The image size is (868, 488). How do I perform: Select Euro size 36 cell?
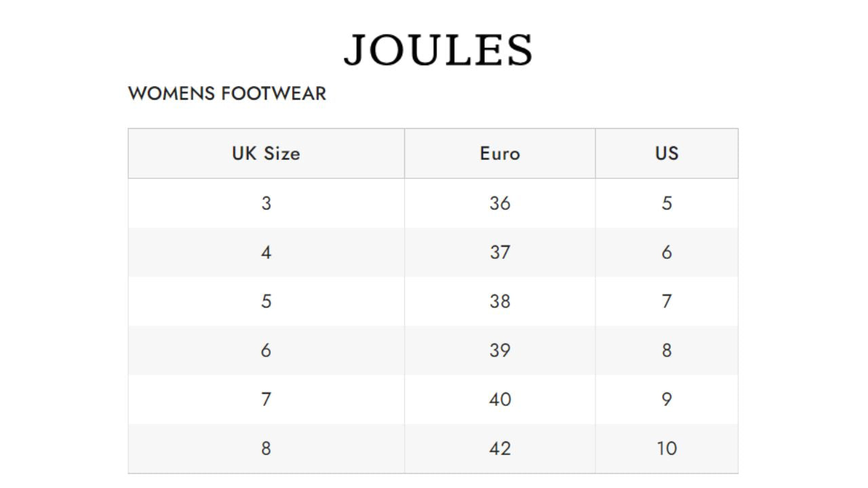pos(500,203)
